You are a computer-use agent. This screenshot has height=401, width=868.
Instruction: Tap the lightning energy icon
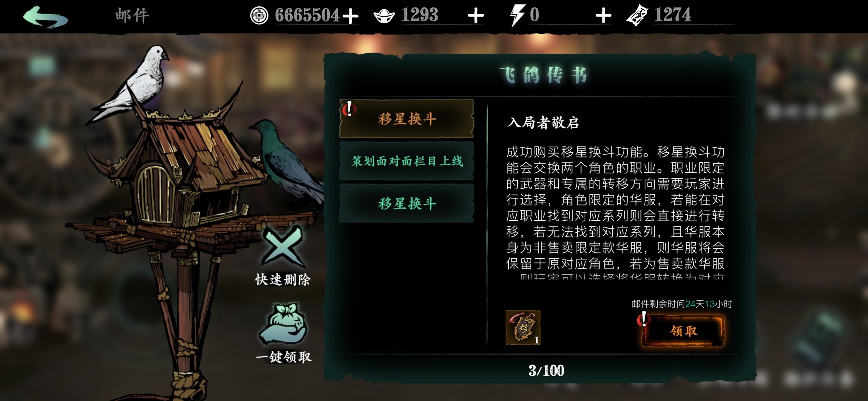point(517,16)
